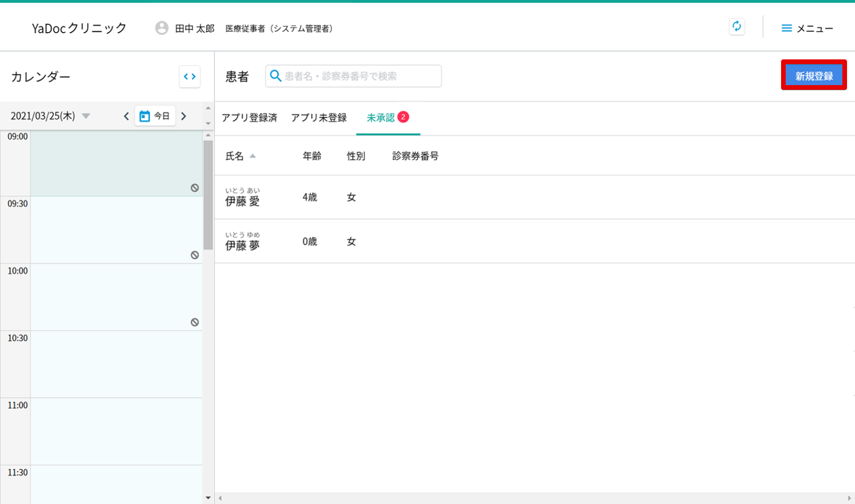Click patient list horizontal scrollbar right arrow
855x504 pixels.
849,498
